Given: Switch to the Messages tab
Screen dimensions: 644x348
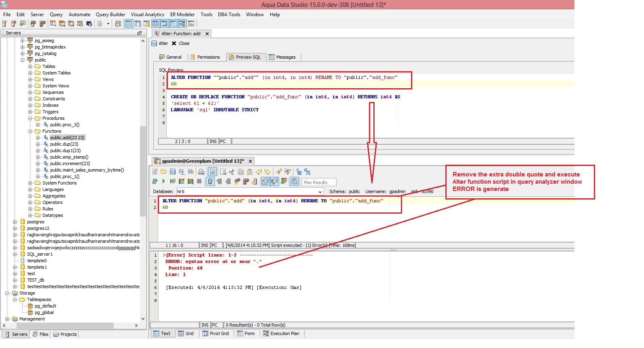Looking at the screenshot, I should click(x=282, y=57).
